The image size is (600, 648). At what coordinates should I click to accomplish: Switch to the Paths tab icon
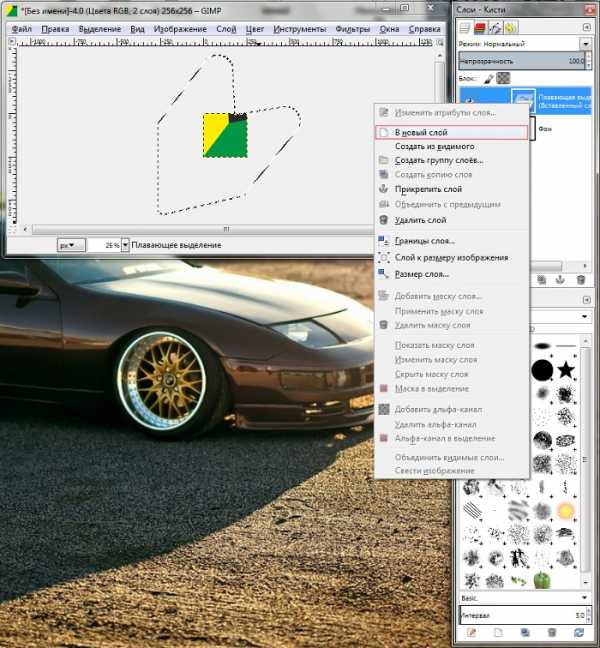(495, 28)
